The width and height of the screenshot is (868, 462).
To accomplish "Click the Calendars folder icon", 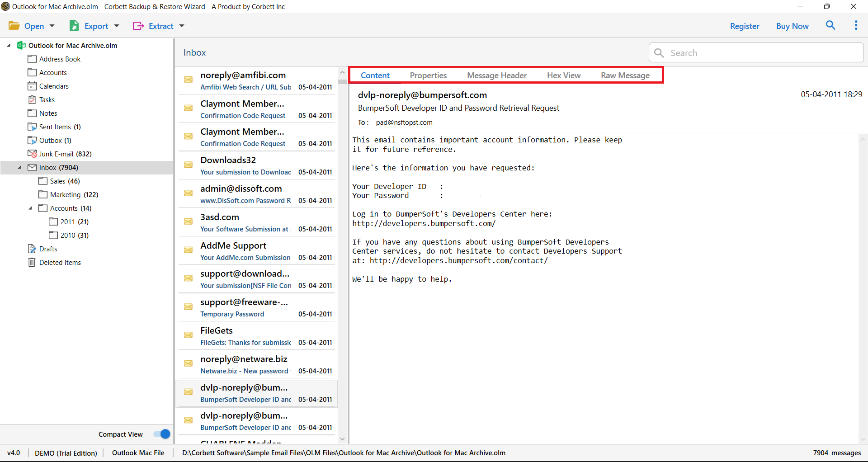I will click(x=32, y=86).
